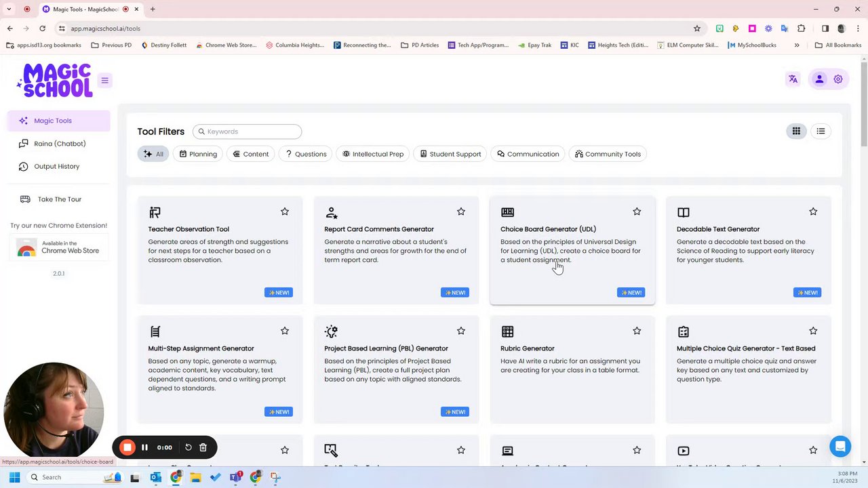Click the Chrome address bar URL

click(x=105, y=28)
